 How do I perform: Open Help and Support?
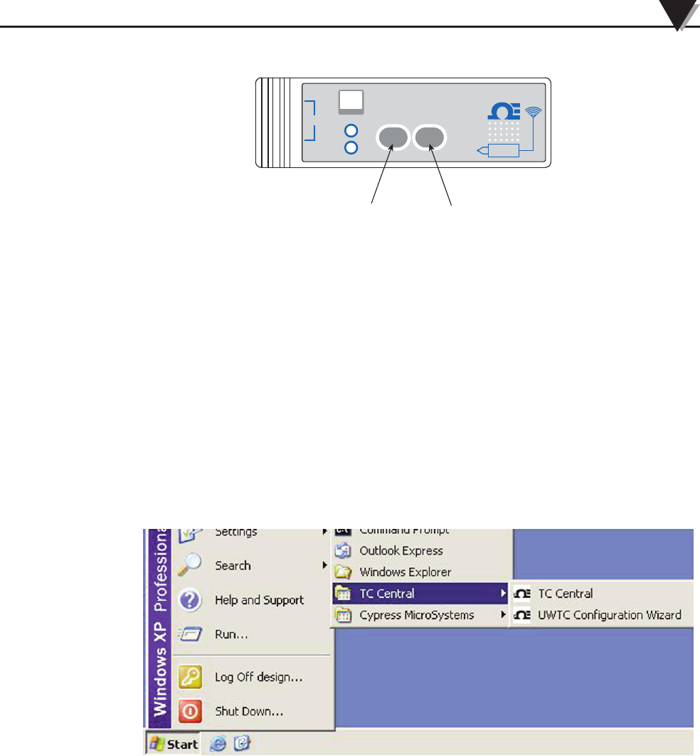tap(252, 600)
